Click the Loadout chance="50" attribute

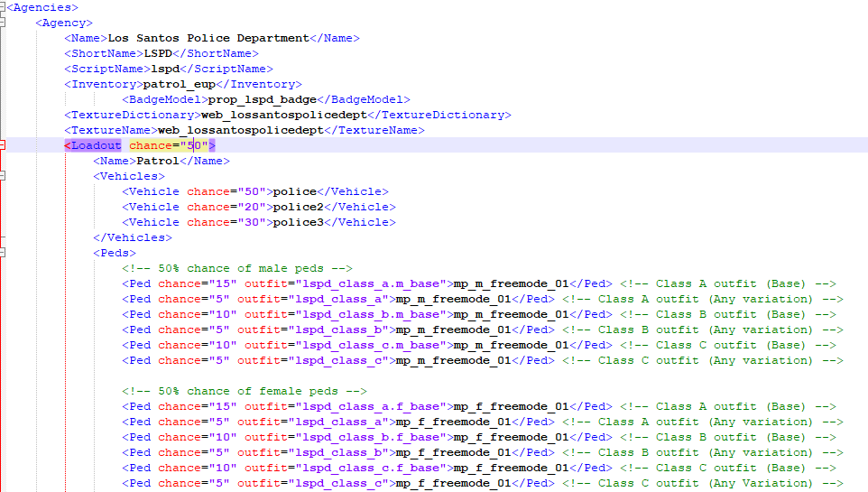pos(169,145)
